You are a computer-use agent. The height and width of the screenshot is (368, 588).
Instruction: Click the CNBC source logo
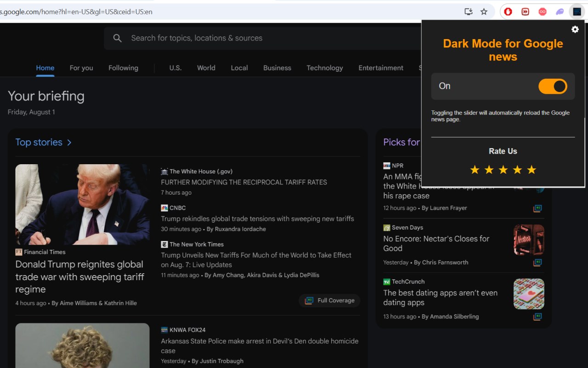[164, 208]
